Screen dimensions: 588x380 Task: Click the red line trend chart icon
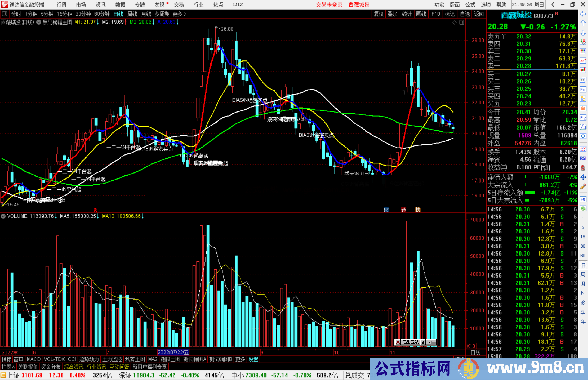(583, 60)
